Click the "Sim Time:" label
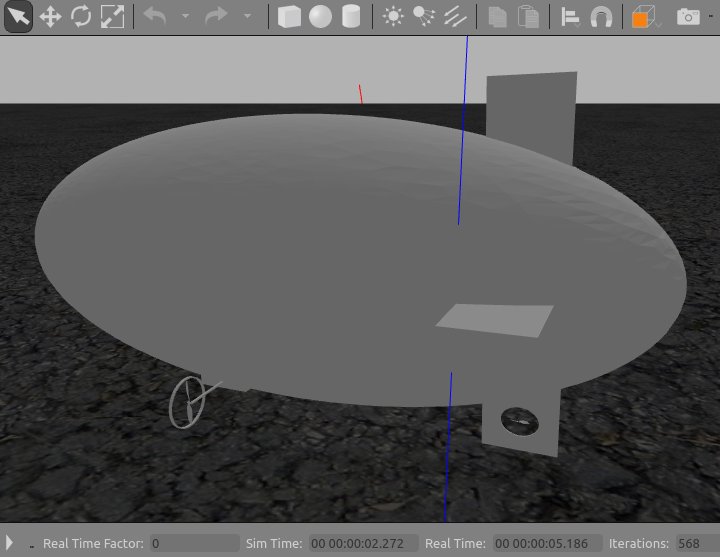 pyautogui.click(x=274, y=544)
